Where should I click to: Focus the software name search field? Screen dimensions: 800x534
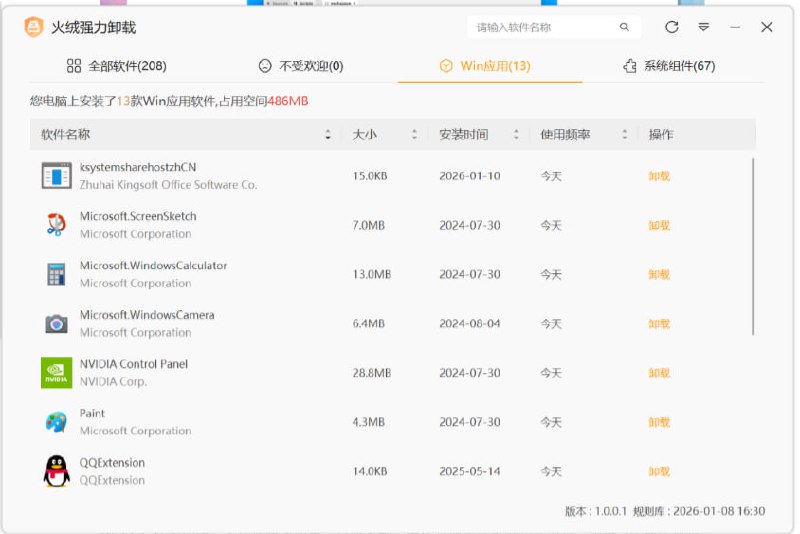pyautogui.click(x=554, y=27)
